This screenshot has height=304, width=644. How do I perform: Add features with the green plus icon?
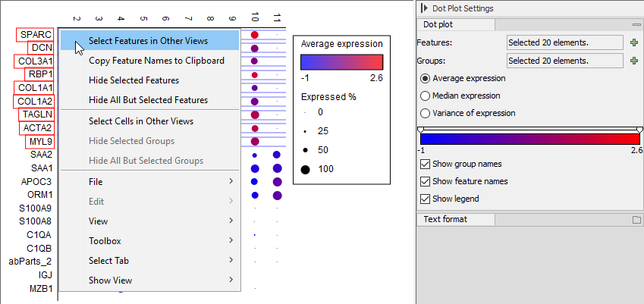[x=635, y=42]
